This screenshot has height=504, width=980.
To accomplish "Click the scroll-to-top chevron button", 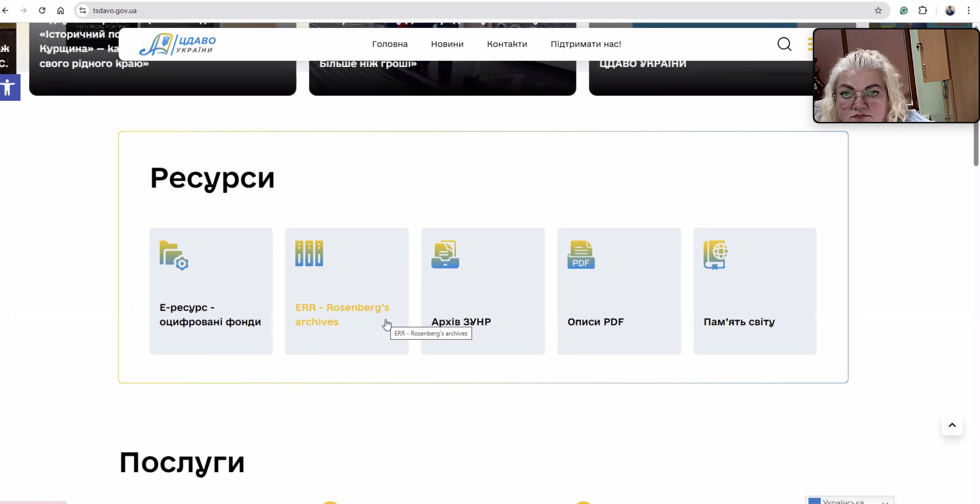I will (952, 425).
